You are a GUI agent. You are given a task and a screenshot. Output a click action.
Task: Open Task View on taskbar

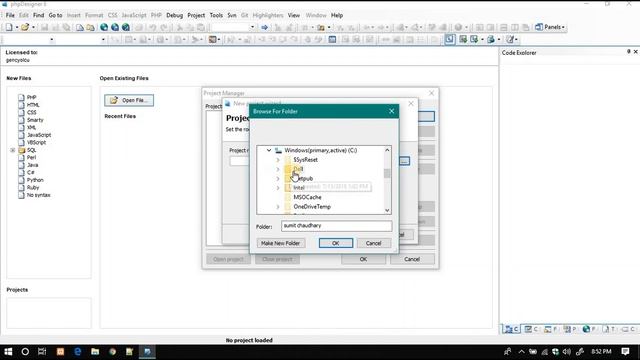coord(42,351)
